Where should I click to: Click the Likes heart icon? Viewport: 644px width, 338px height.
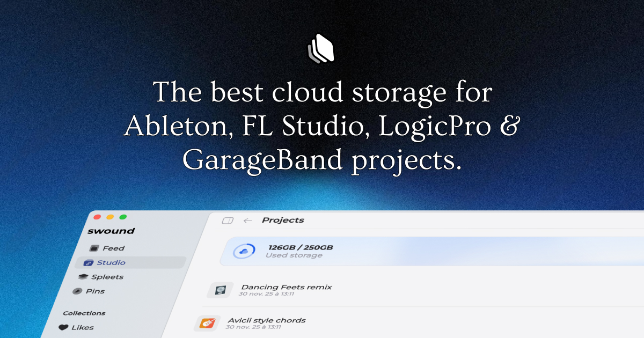[x=63, y=327]
